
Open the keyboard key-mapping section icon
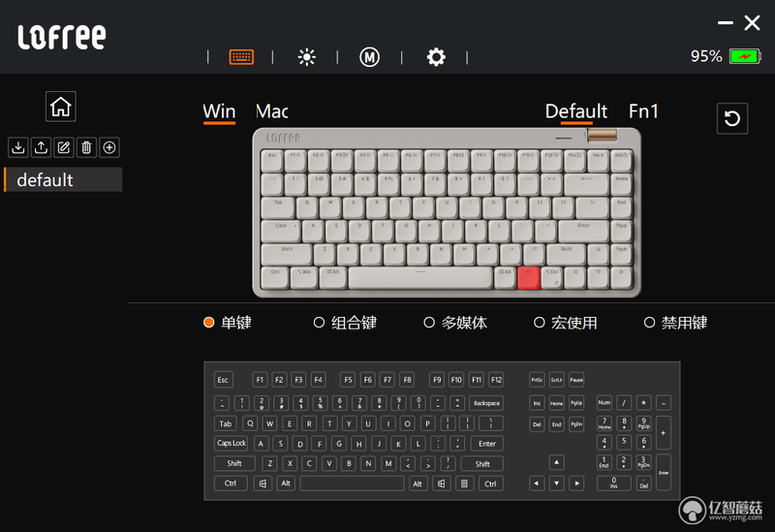point(241,57)
